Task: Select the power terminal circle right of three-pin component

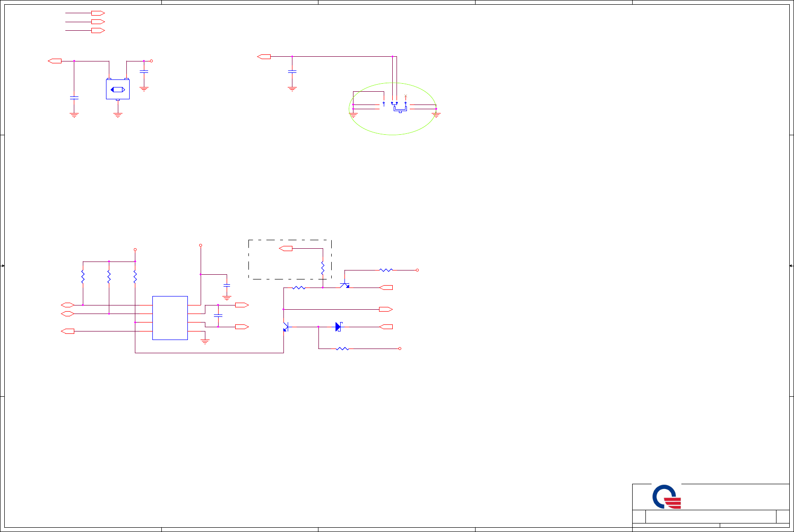Action: [151, 61]
